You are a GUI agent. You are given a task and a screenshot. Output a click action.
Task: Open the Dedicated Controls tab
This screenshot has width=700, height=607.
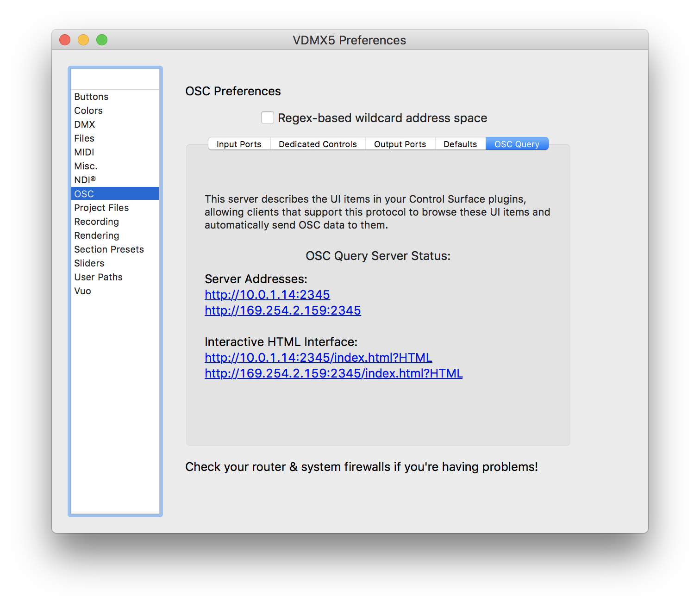click(x=318, y=144)
